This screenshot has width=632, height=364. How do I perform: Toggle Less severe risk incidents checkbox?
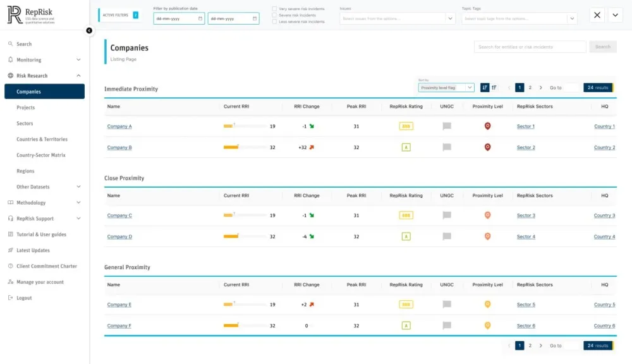pos(274,21)
